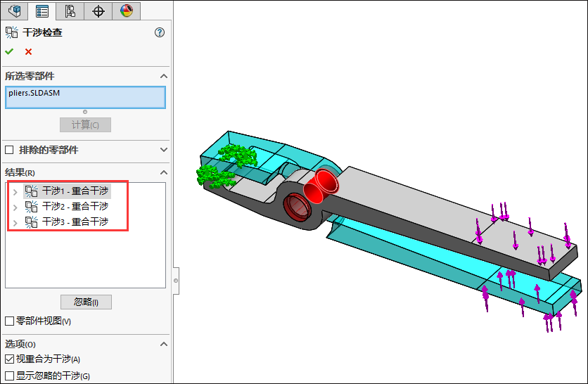Expand the 干涉2 result node
588x384 pixels.
(x=15, y=207)
